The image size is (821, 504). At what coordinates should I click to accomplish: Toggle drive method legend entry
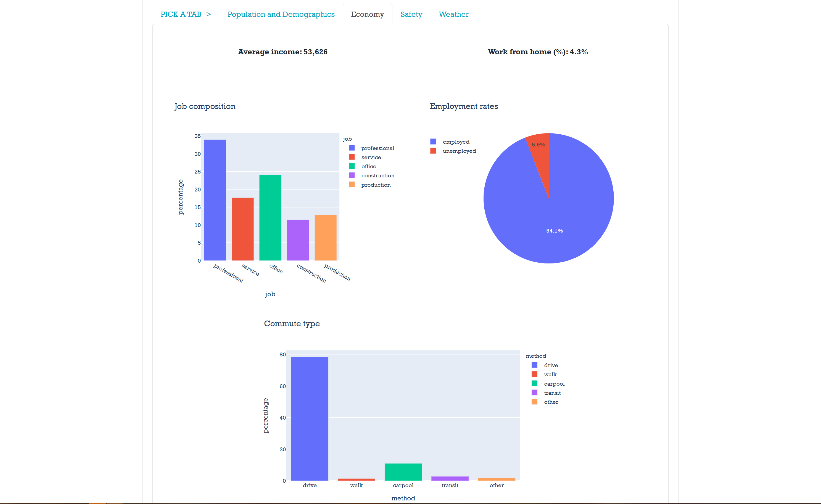coord(550,365)
